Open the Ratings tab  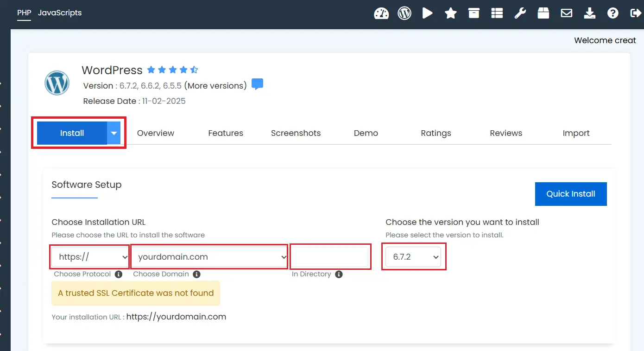click(x=436, y=133)
